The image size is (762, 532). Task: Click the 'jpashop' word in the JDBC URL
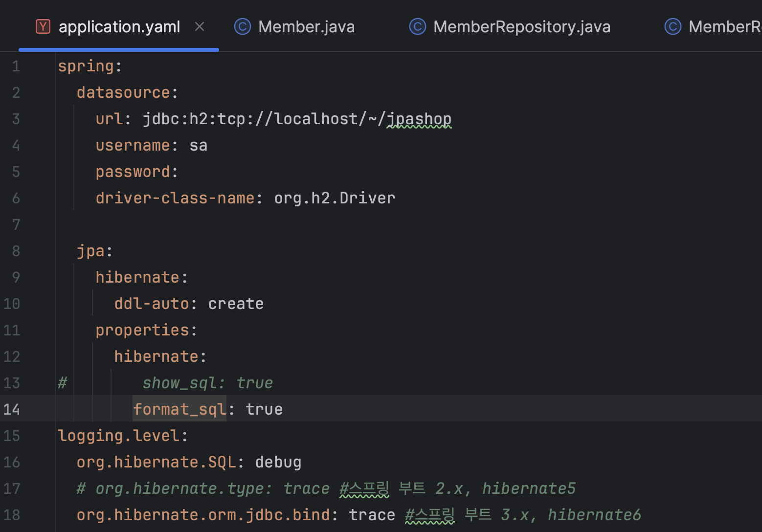(x=419, y=119)
